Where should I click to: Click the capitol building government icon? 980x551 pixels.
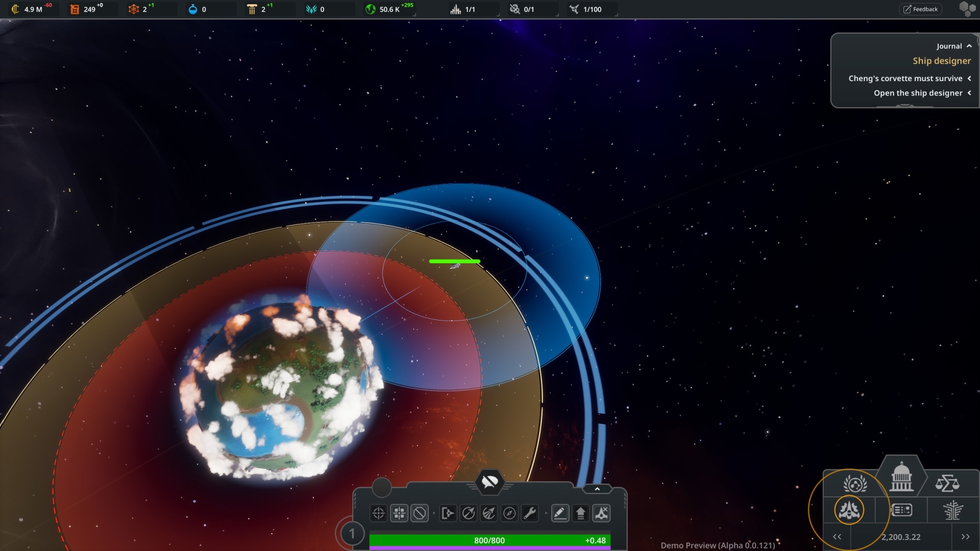click(x=901, y=478)
